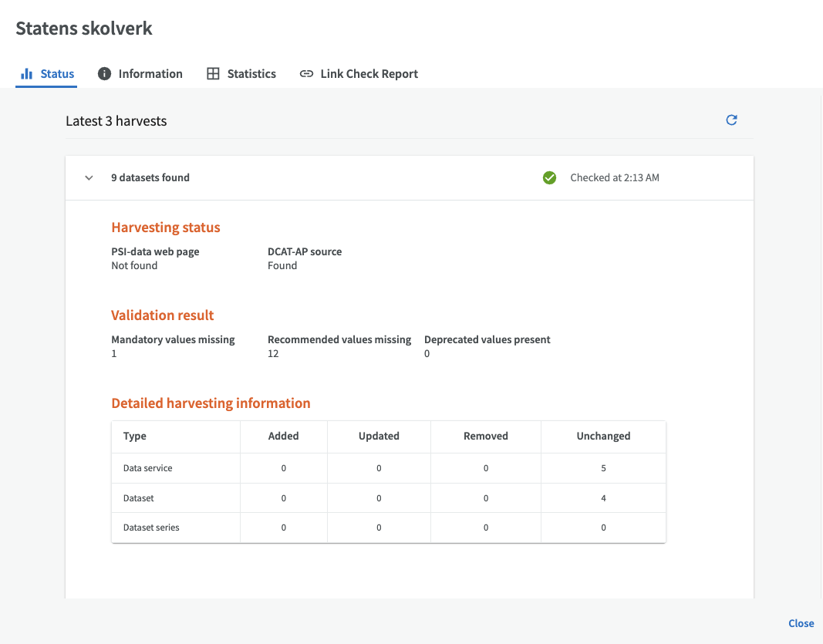Click 'PSI-data web page' label
Viewport: 823px width, 644px height.
pyautogui.click(x=155, y=252)
